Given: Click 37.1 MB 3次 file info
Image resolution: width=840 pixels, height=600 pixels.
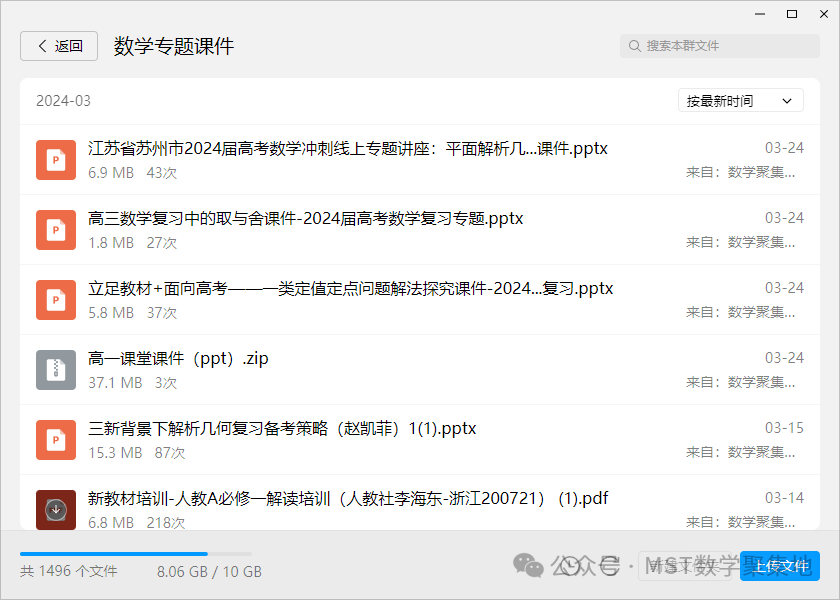Looking at the screenshot, I should pyautogui.click(x=132, y=383).
